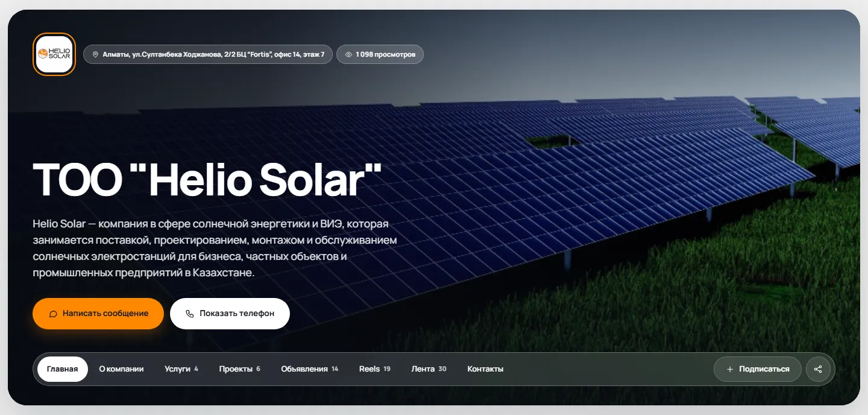Click the eye icon beside the views counter
The height and width of the screenshot is (415, 868).
click(348, 54)
